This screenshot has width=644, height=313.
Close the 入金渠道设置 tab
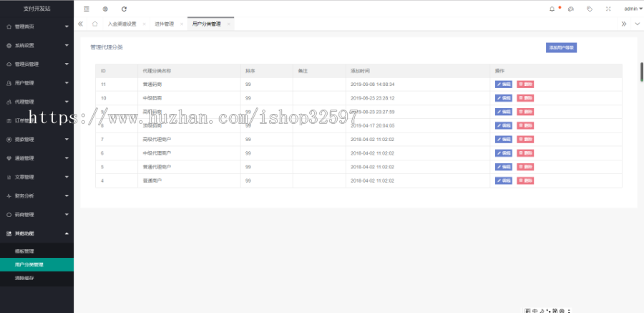(144, 24)
